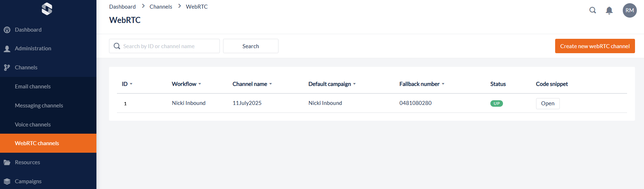Open the header search magnifier icon
644x189 pixels.
593,10
